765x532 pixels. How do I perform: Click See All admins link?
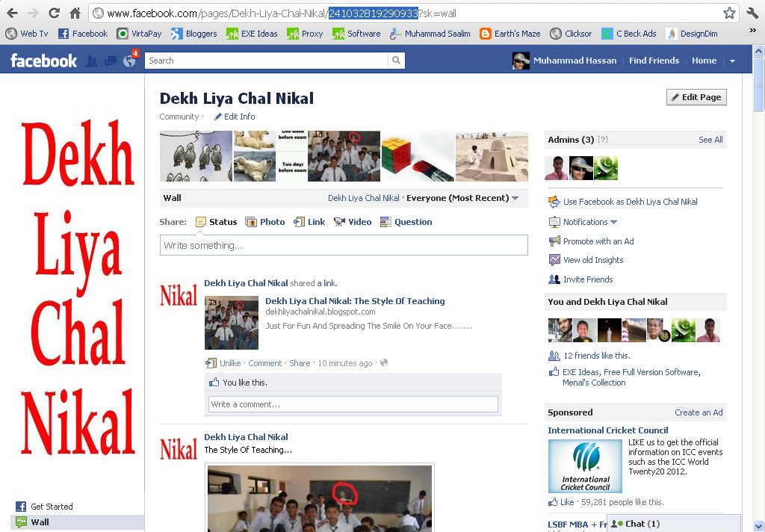click(x=710, y=140)
